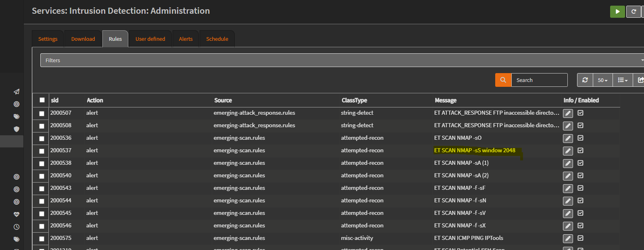Select the row checkbox for sid 2000536
Viewport: 644px width, 250px height.
[x=42, y=139]
